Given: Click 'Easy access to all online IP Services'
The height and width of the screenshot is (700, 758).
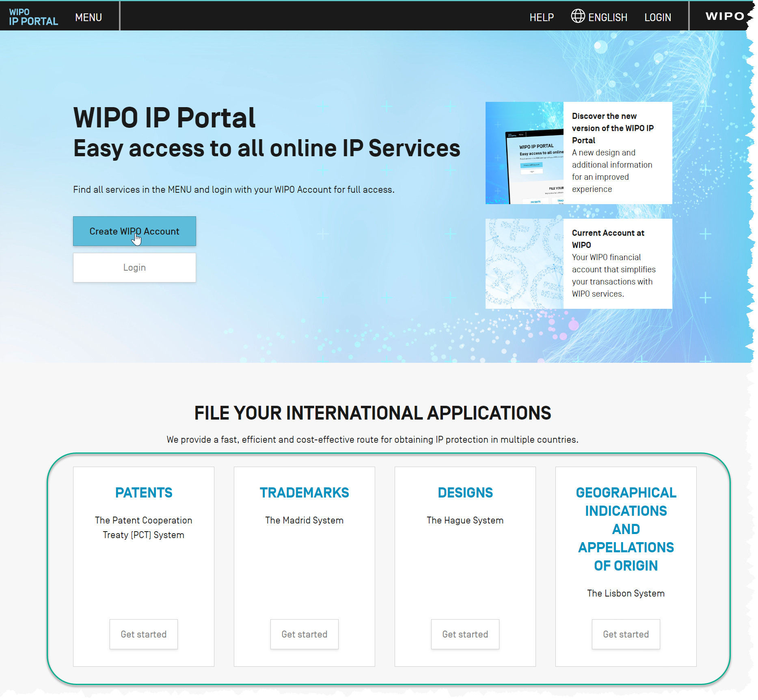Looking at the screenshot, I should click(x=267, y=149).
